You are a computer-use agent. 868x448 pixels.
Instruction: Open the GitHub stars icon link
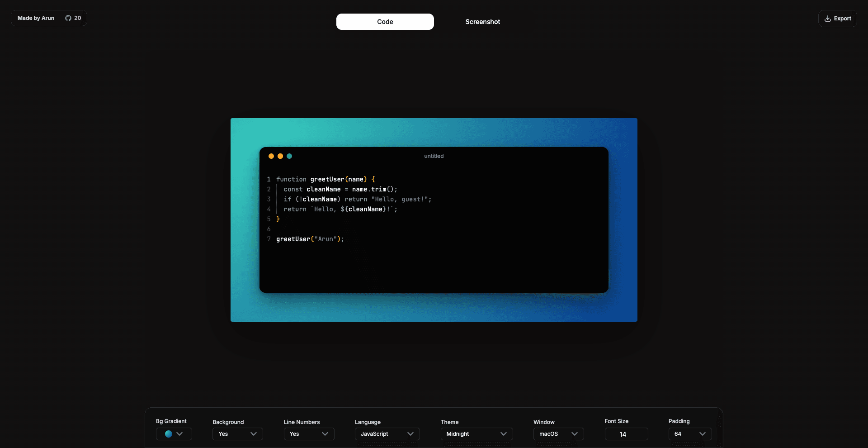68,18
